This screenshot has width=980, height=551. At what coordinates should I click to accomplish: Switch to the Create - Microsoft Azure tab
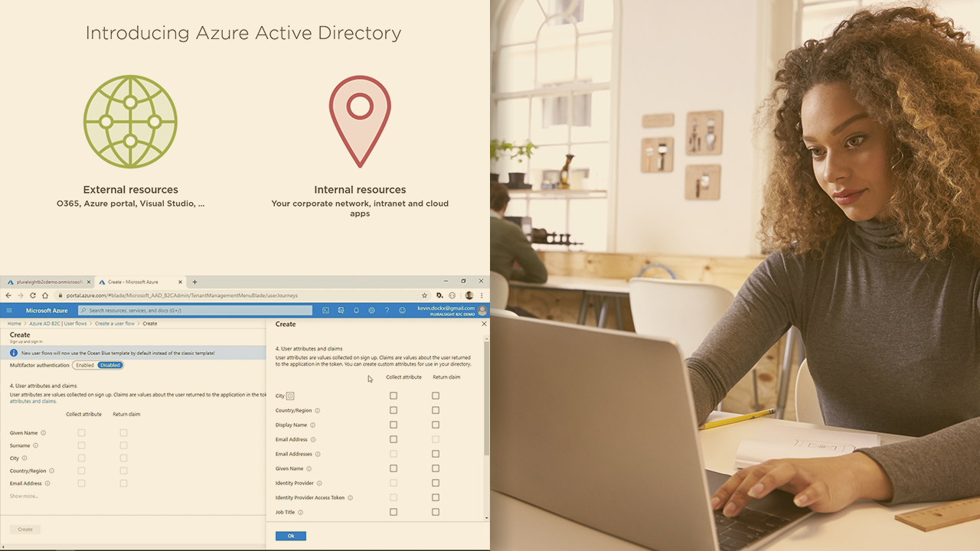(134, 281)
